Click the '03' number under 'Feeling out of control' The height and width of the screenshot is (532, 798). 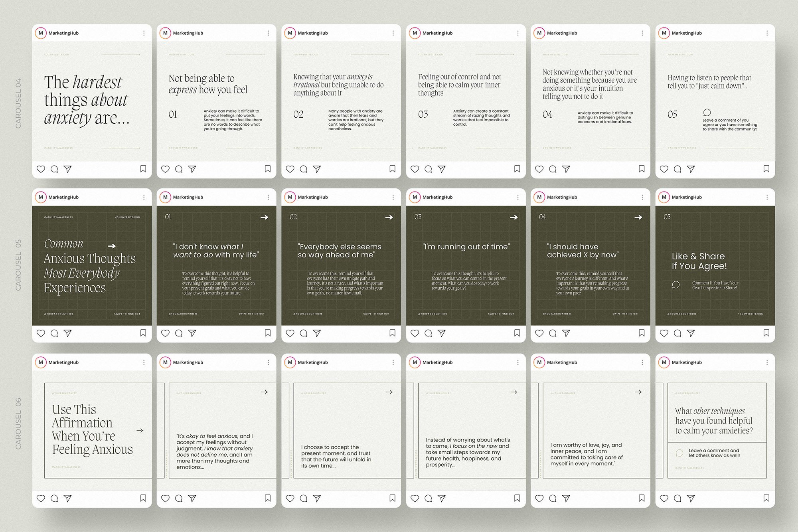pos(423,115)
